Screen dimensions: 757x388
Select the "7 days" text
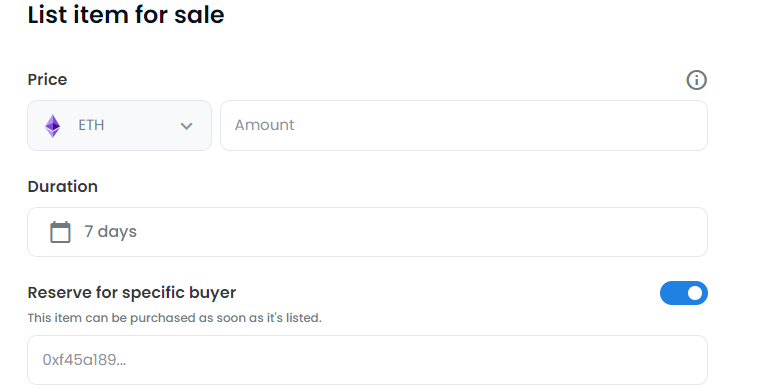[111, 232]
